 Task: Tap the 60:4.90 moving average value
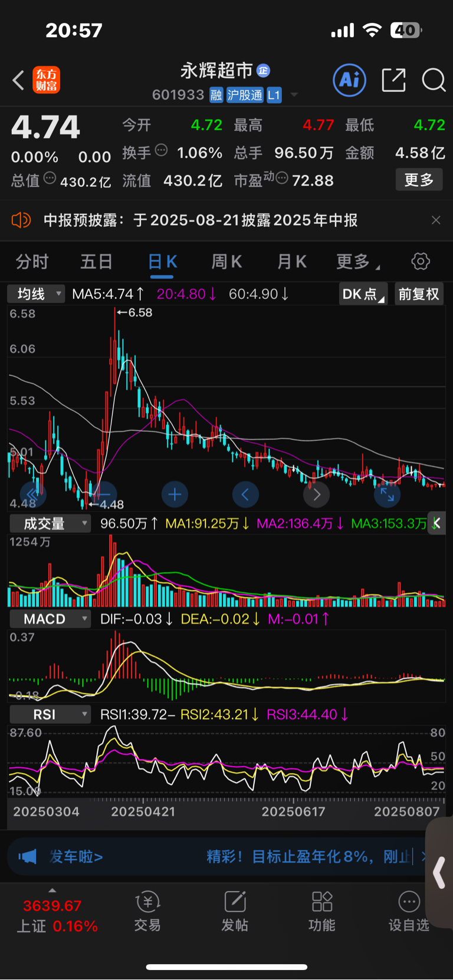(259, 293)
